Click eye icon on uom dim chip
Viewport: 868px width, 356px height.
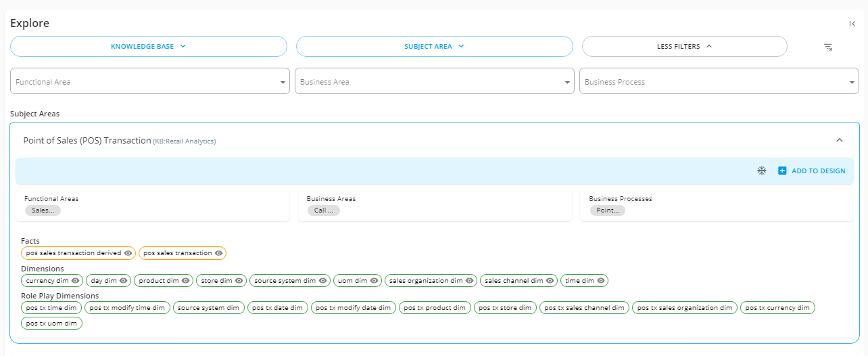[x=374, y=280]
